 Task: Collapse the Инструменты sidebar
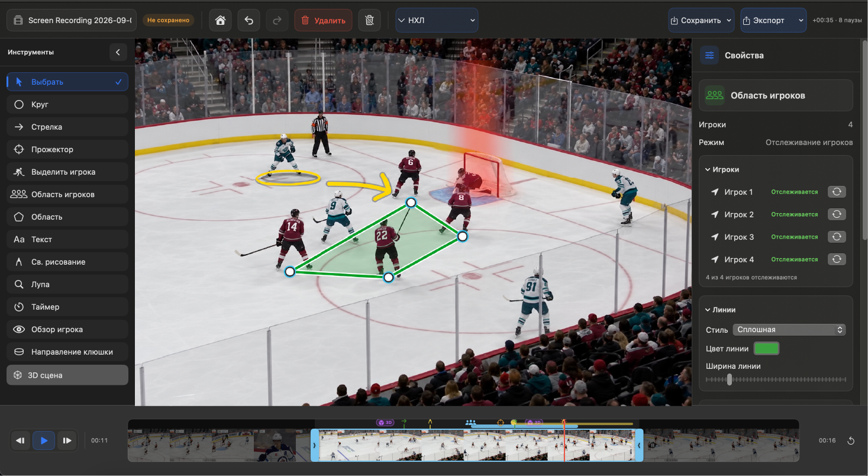[x=118, y=52]
